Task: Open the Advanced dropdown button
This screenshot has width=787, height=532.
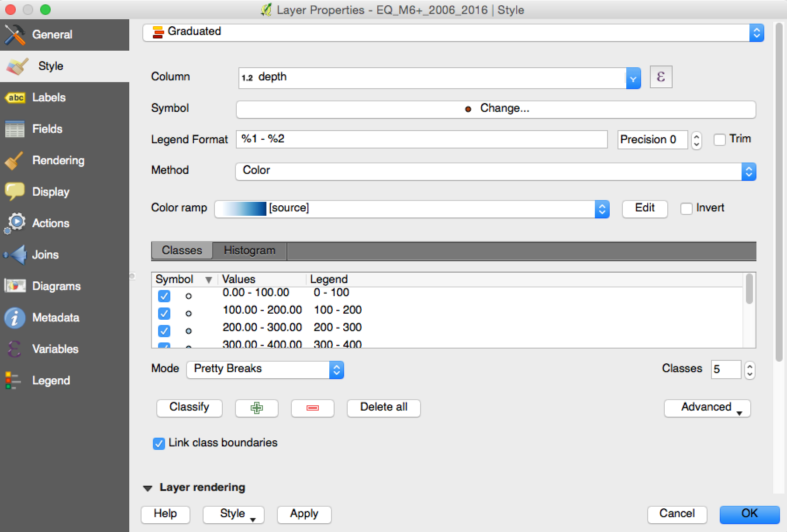Action: pyautogui.click(x=707, y=408)
